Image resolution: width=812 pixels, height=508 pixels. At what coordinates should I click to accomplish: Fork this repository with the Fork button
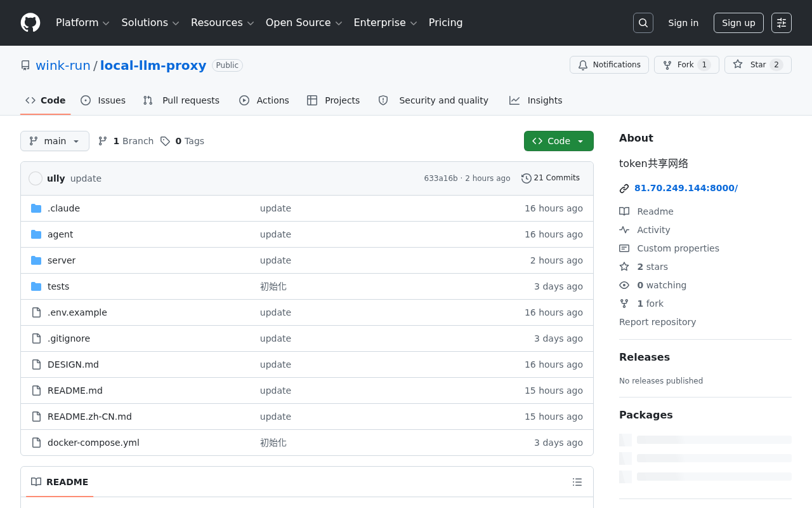[686, 65]
